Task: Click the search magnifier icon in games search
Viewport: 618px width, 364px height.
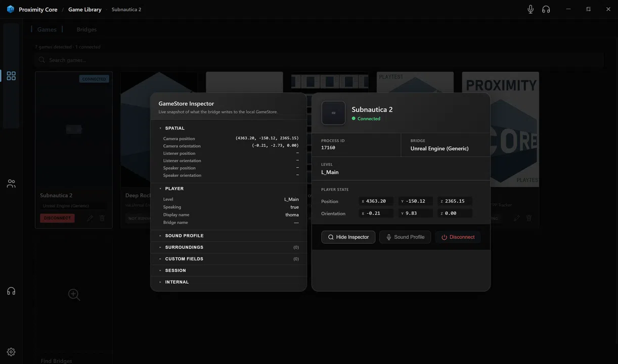Action: click(42, 60)
